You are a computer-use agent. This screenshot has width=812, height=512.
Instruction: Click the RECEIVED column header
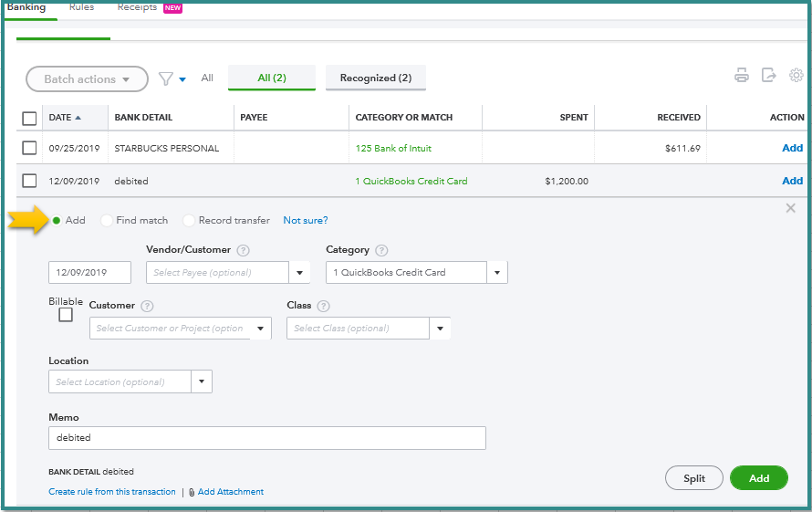click(x=679, y=118)
